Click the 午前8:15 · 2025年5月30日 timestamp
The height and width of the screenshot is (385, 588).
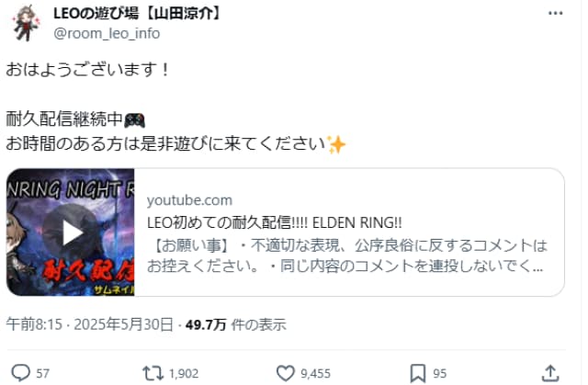coord(90,324)
